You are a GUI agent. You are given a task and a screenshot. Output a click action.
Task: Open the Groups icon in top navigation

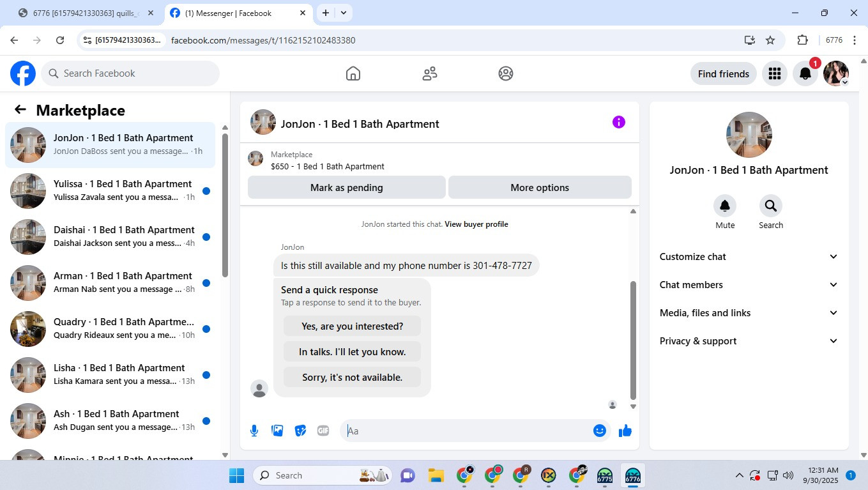tap(506, 73)
